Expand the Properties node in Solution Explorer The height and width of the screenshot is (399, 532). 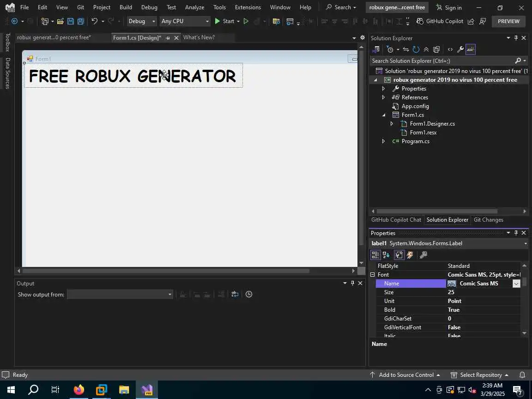pyautogui.click(x=383, y=89)
